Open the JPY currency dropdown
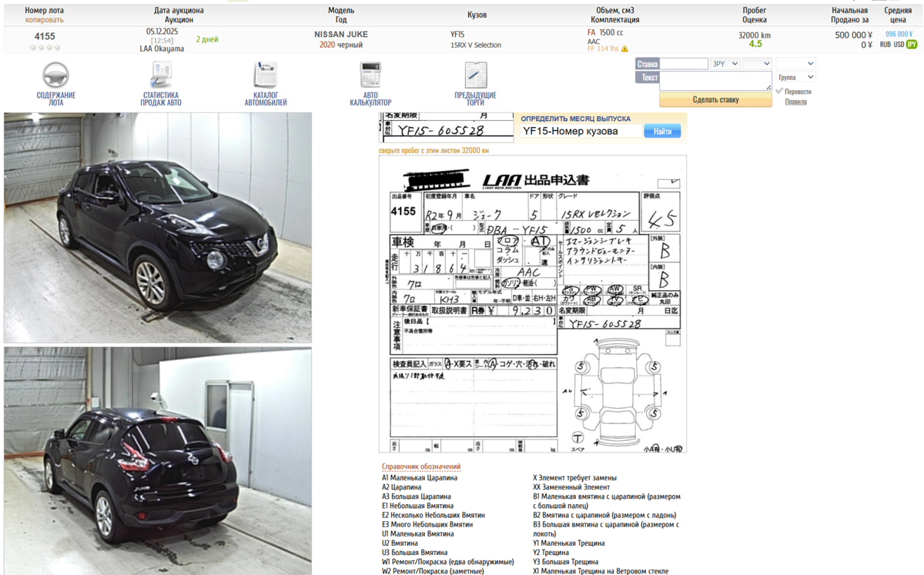This screenshot has width=924, height=575. click(724, 63)
